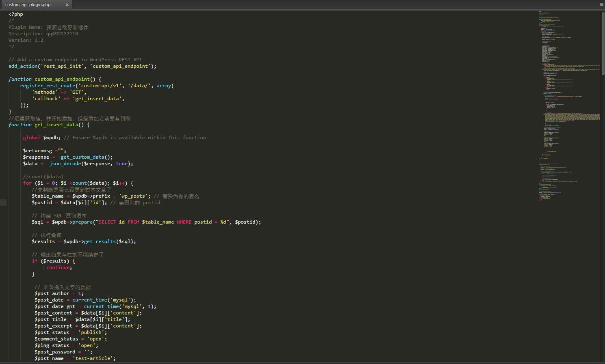Click the register_rest_route line
This screenshot has width=605, height=364.
97,86
